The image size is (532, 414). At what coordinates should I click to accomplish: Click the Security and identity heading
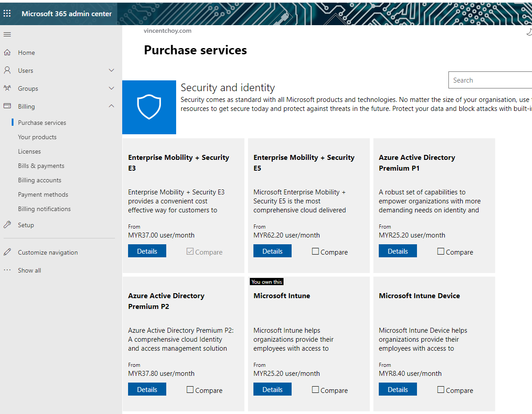pos(228,88)
